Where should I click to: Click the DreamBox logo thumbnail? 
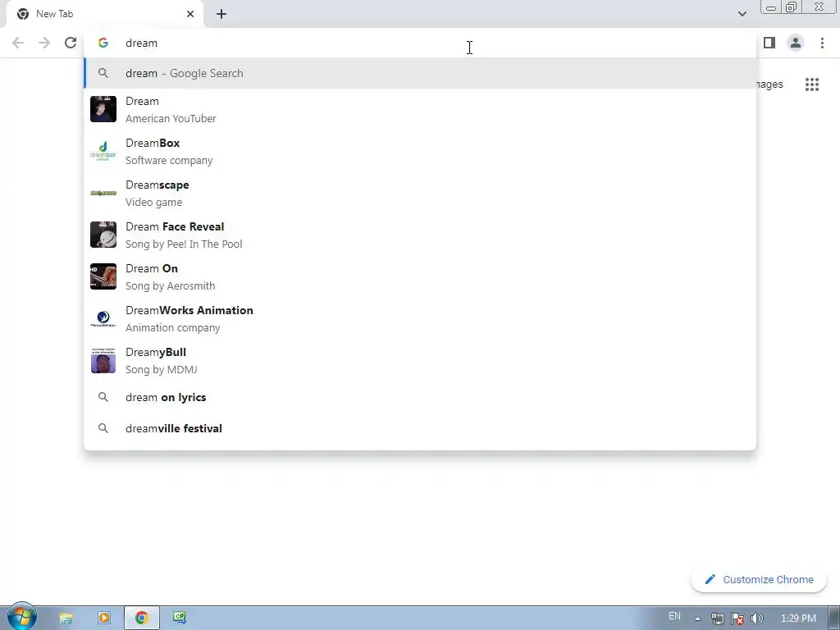coord(103,151)
